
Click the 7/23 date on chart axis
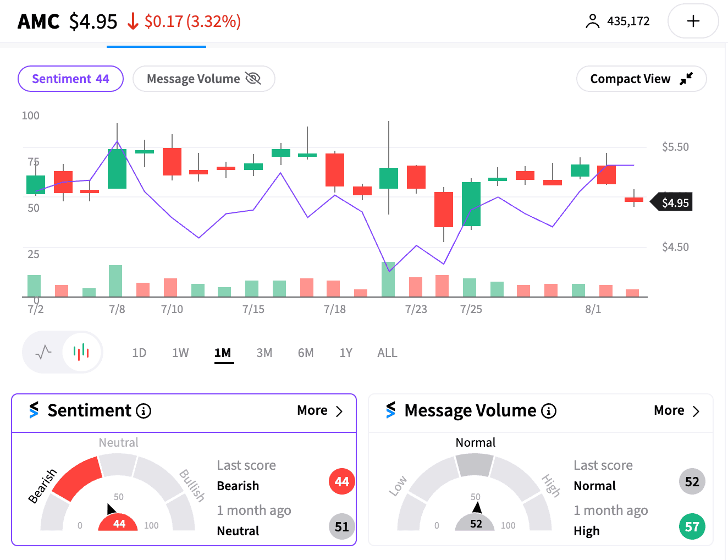416,309
